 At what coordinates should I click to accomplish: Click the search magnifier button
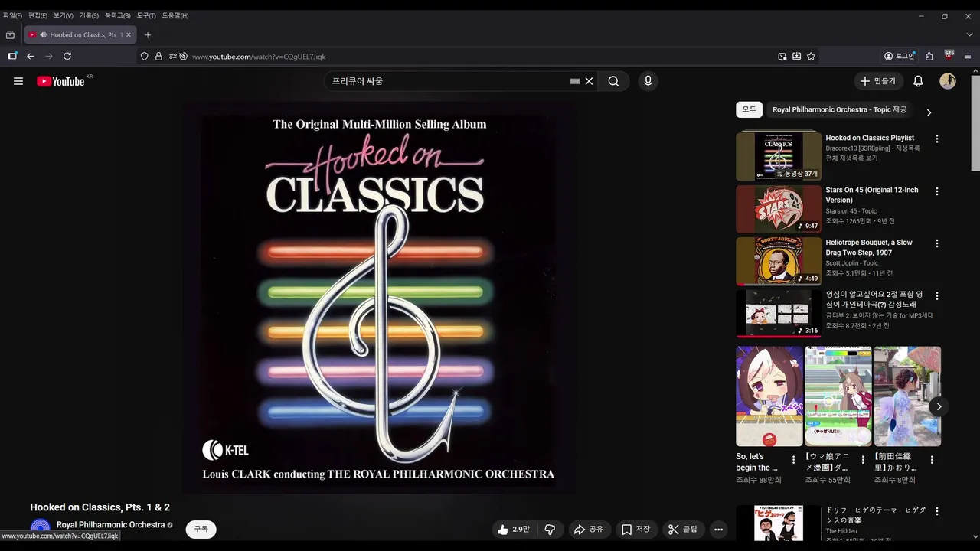[x=613, y=81]
